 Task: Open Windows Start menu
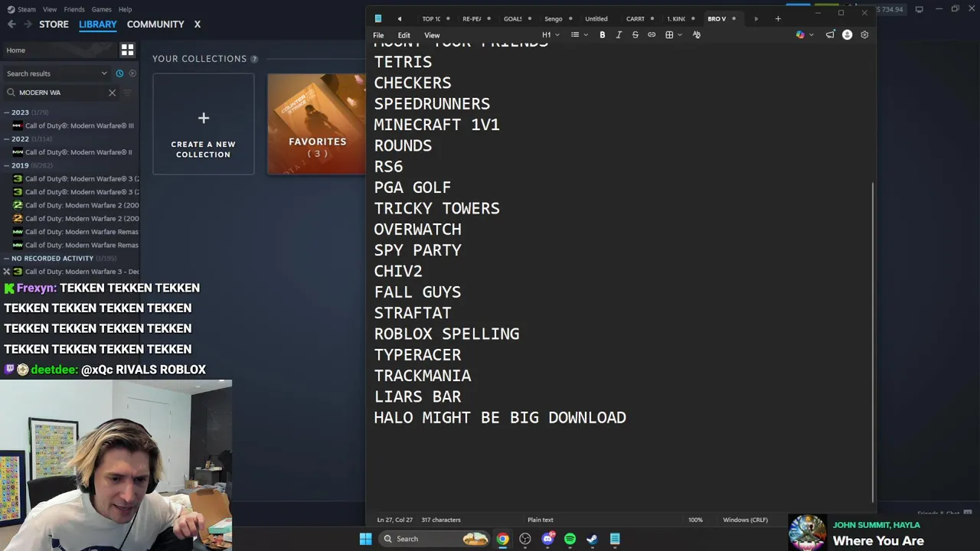point(365,539)
